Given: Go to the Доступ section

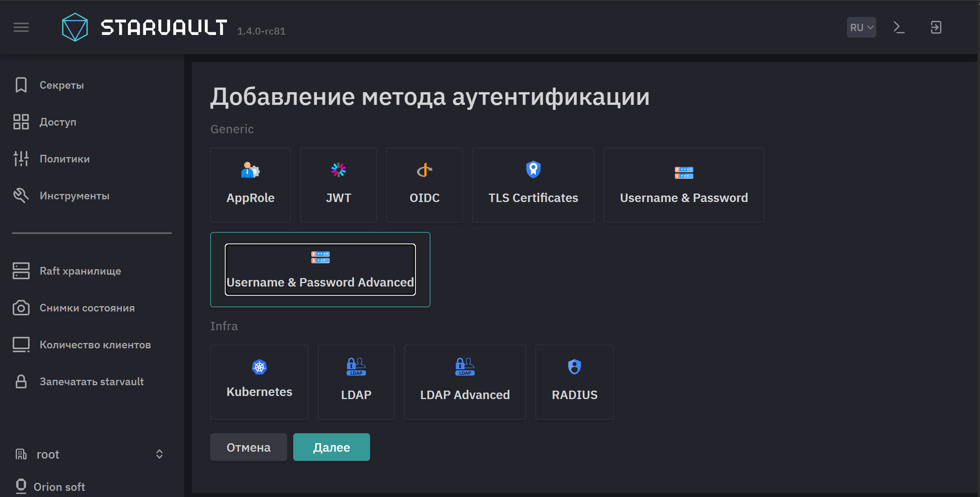Looking at the screenshot, I should tap(58, 122).
